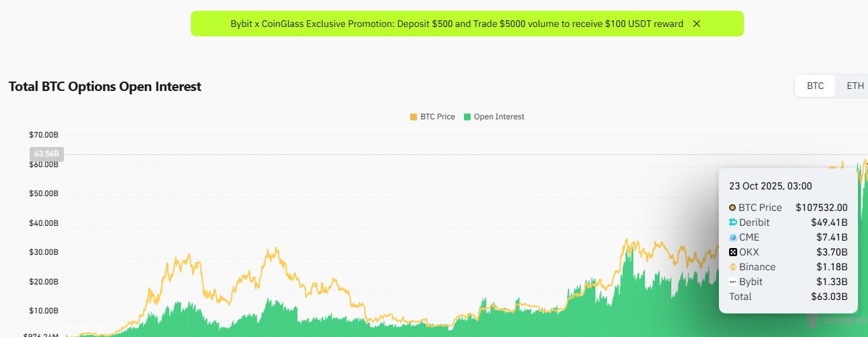Toggle the BTC Price legend label above chart
Image resolution: width=868 pixels, height=337 pixels.
pos(437,117)
